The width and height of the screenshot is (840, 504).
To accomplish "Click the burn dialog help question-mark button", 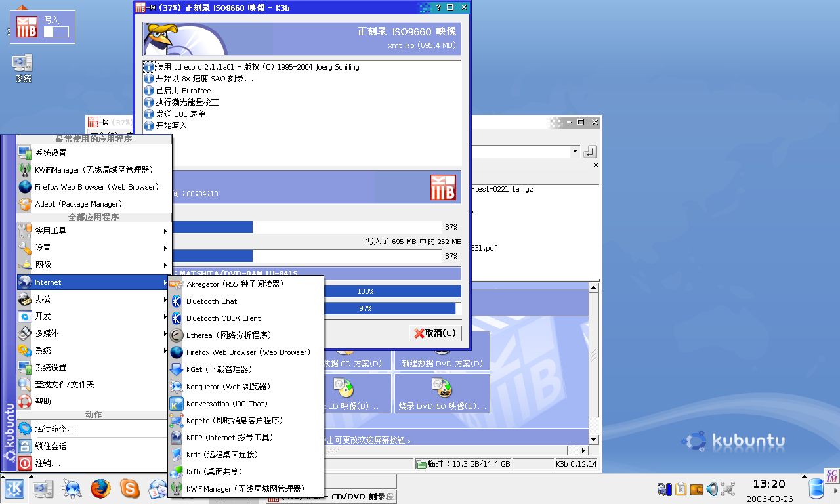I will pos(438,7).
